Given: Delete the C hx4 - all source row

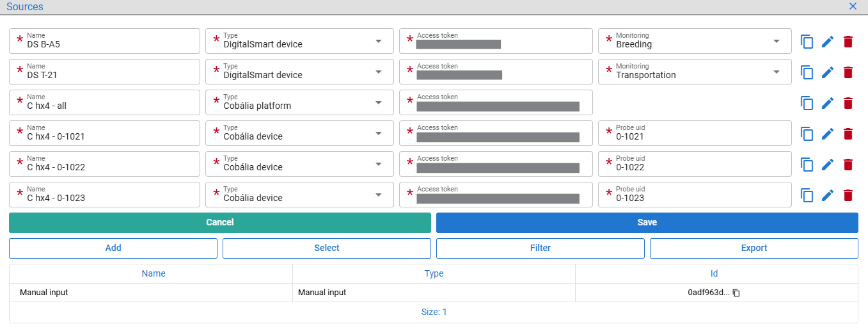Looking at the screenshot, I should 848,103.
